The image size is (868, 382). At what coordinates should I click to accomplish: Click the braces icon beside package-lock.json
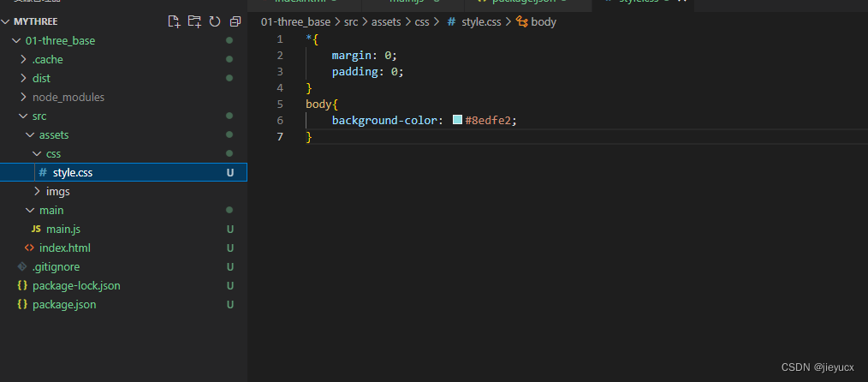pyautogui.click(x=22, y=286)
